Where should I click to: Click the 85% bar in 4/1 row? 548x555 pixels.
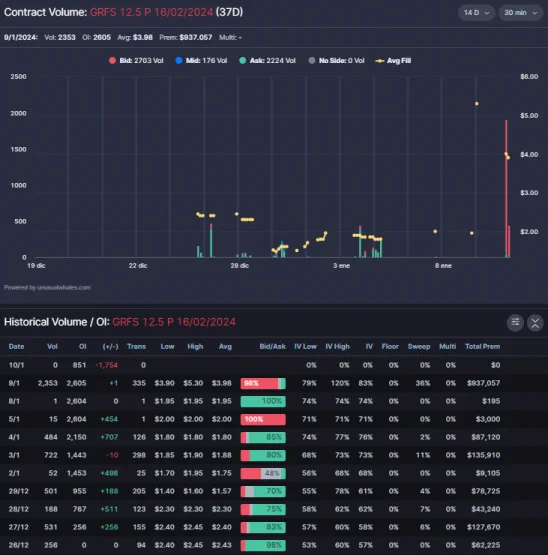[263, 437]
